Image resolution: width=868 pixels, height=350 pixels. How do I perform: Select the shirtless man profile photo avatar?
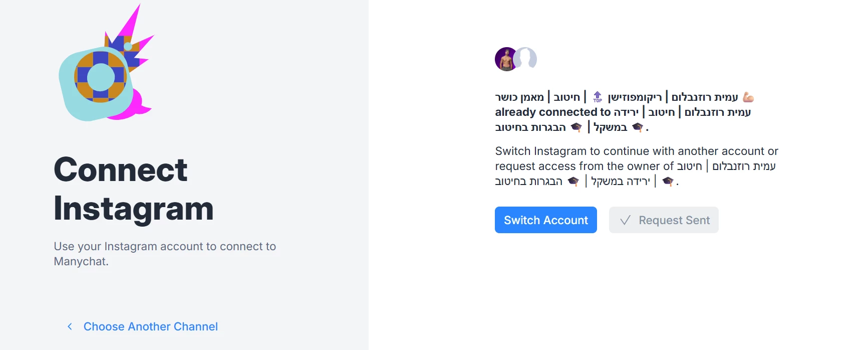point(506,59)
